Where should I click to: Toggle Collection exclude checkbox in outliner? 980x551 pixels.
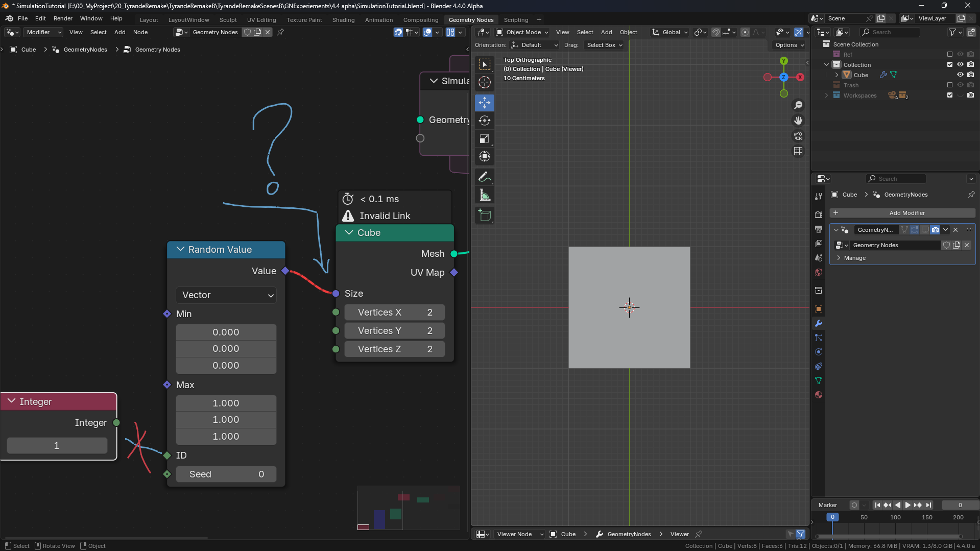[x=950, y=64]
